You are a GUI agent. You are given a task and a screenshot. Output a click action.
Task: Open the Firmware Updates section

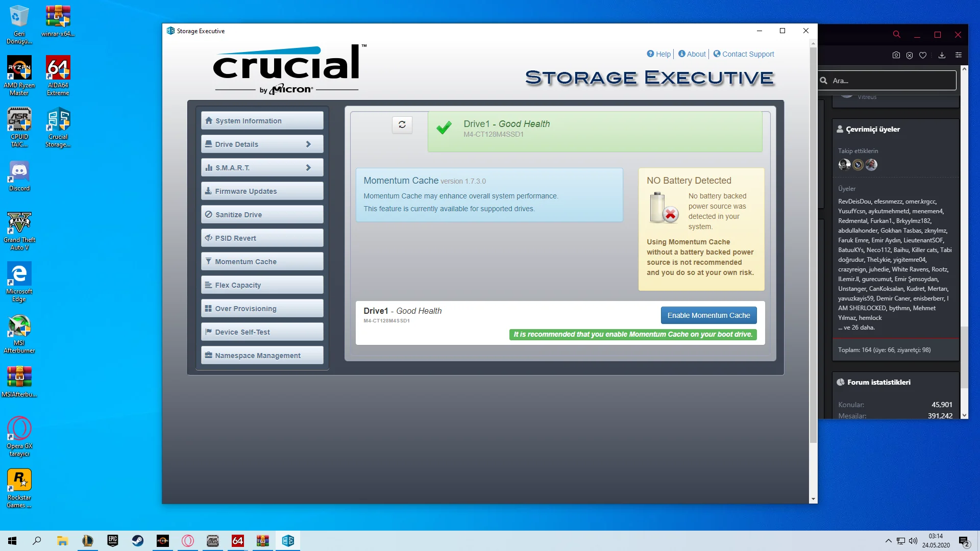click(x=262, y=191)
